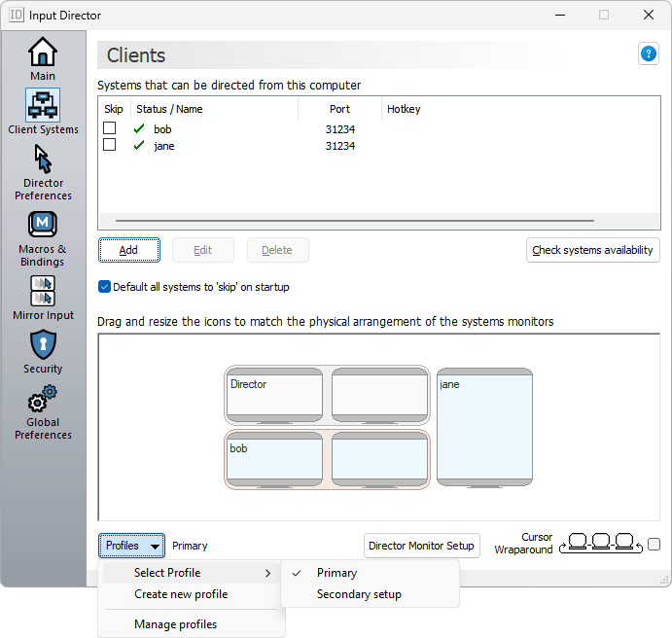Click Create new profile menu entry
This screenshot has height=638, width=672.
[181, 594]
